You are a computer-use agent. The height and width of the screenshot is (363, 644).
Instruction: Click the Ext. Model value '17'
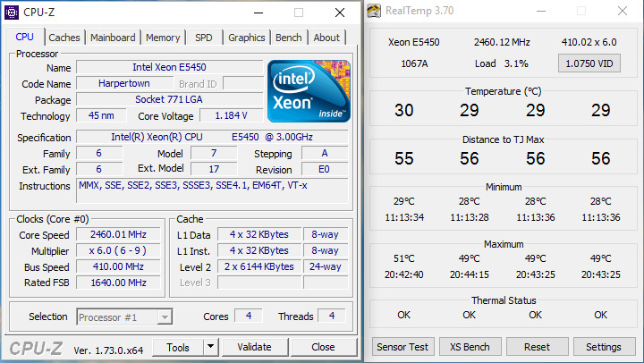214,169
